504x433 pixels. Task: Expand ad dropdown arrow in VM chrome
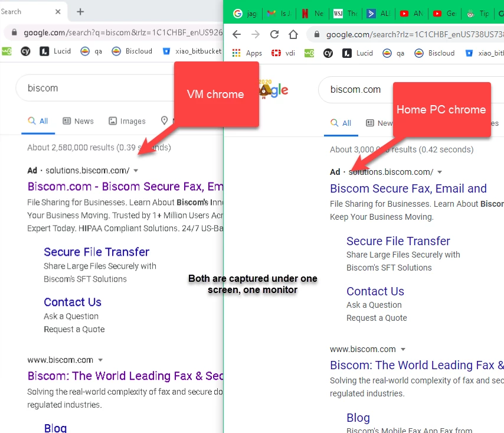tap(136, 171)
